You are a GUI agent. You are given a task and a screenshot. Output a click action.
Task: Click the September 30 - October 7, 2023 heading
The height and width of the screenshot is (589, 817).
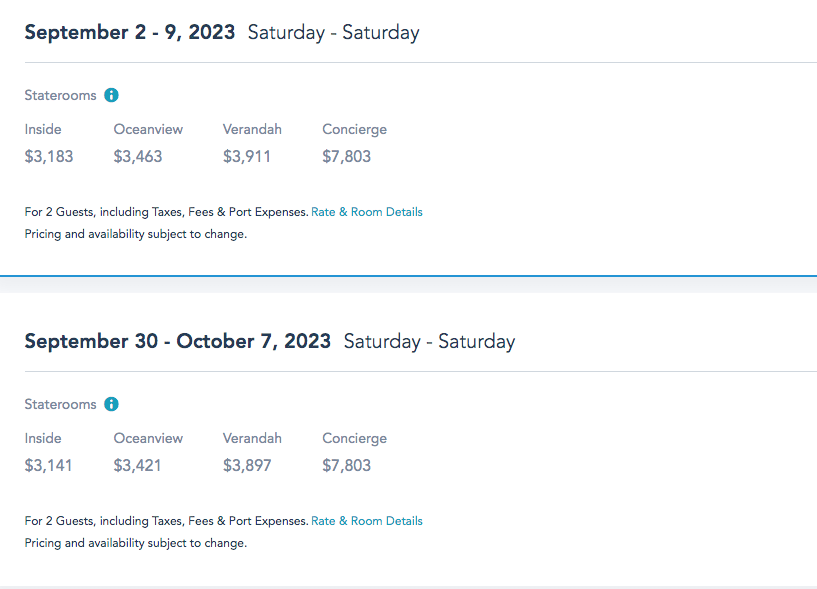pyautogui.click(x=177, y=341)
